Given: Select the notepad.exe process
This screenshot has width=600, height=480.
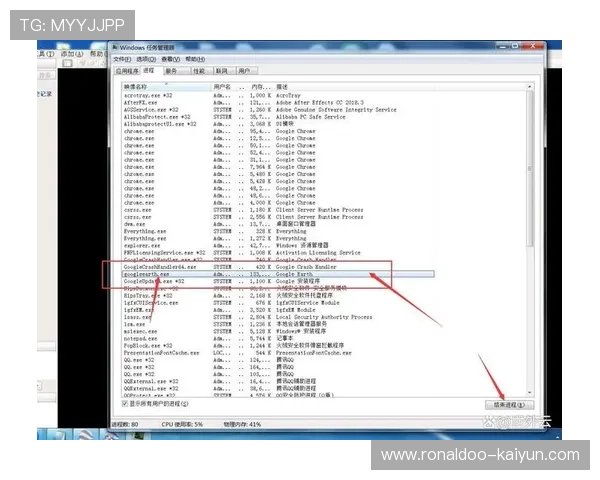Looking at the screenshot, I should tap(278, 338).
